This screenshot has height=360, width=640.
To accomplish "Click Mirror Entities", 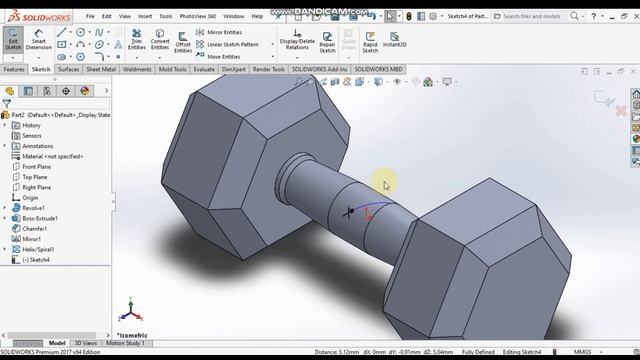I will coord(219,32).
